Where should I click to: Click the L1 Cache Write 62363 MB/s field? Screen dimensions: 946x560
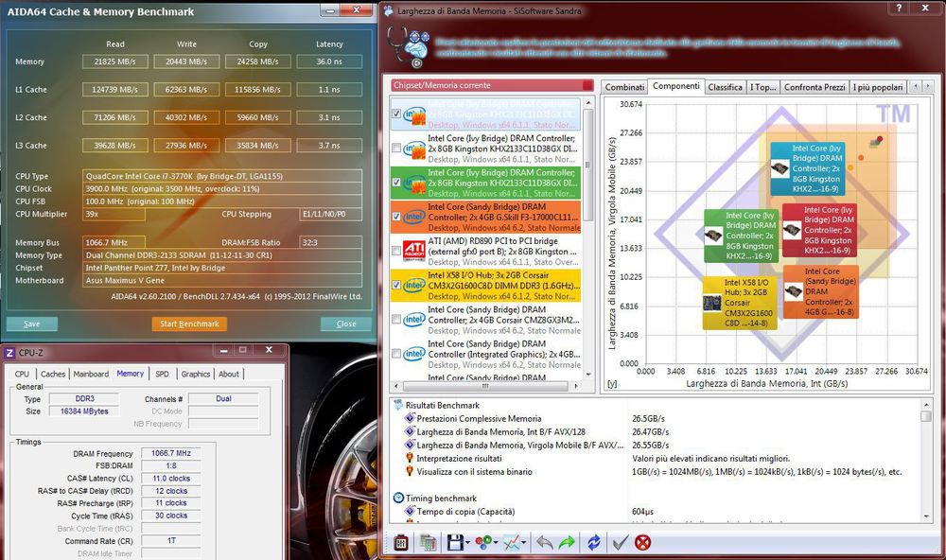click(x=186, y=89)
